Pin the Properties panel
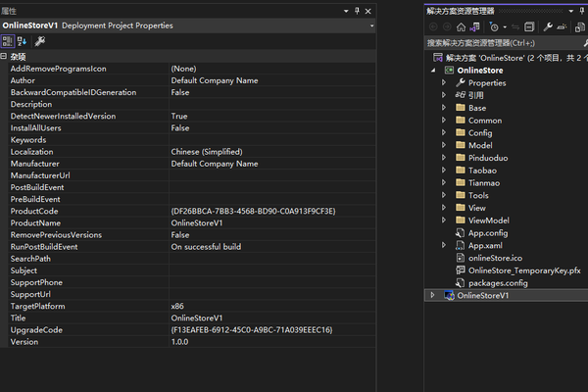The image size is (588, 392). point(356,10)
